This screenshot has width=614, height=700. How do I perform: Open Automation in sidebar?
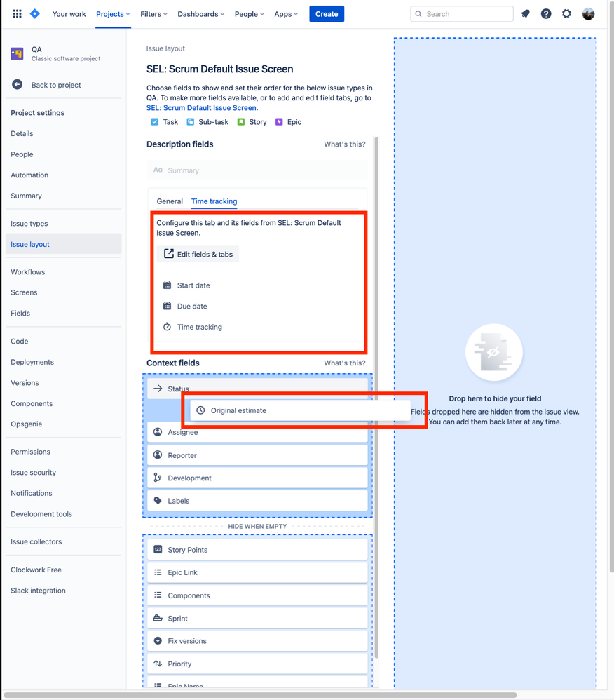pos(29,175)
